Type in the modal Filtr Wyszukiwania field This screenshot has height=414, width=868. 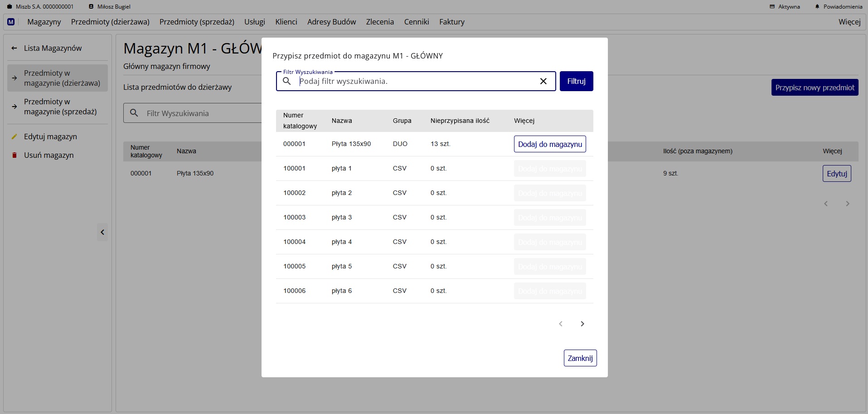click(x=415, y=82)
